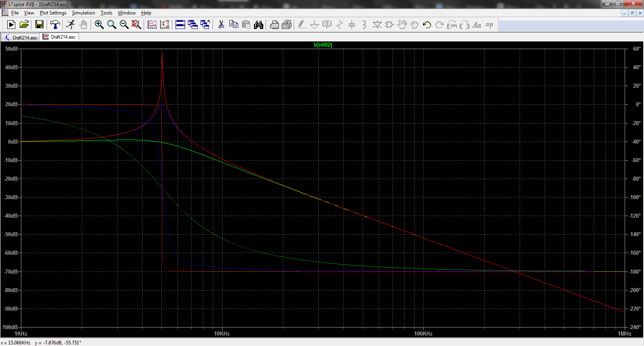Restore down the inner plot window
Image resolution: width=644 pixels, height=346 pixels.
[x=632, y=13]
